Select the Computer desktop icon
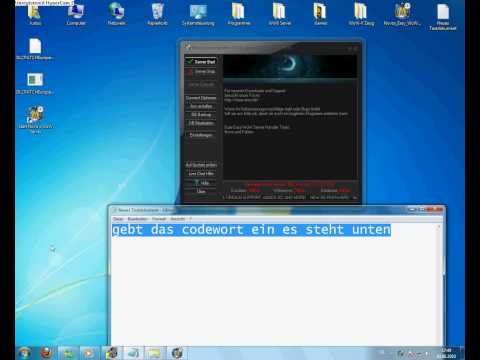This screenshot has width=480, height=360. (76, 14)
